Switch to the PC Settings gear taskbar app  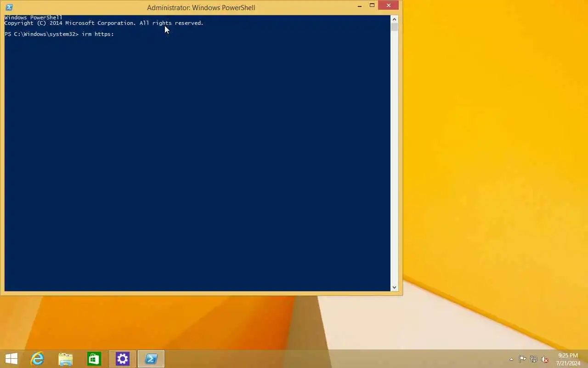123,359
